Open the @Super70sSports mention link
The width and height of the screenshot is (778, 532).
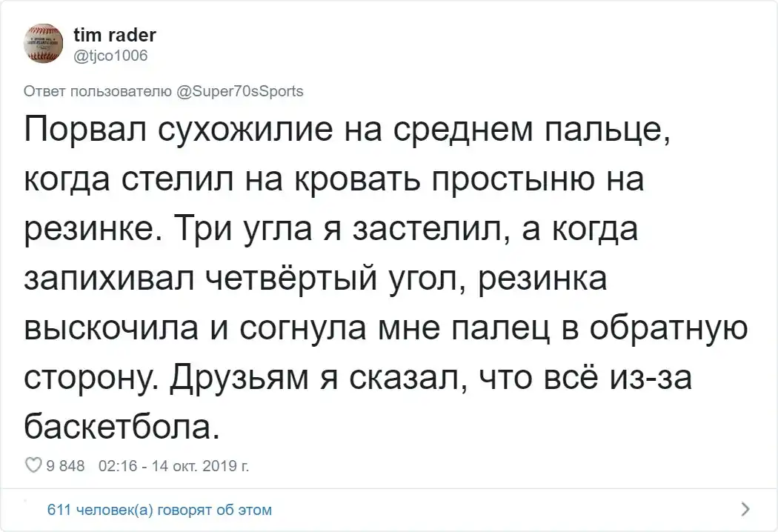click(240, 92)
